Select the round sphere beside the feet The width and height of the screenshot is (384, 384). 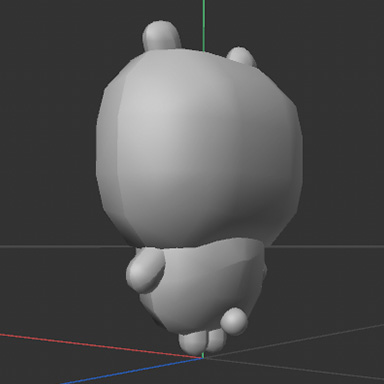pyautogui.click(x=234, y=321)
